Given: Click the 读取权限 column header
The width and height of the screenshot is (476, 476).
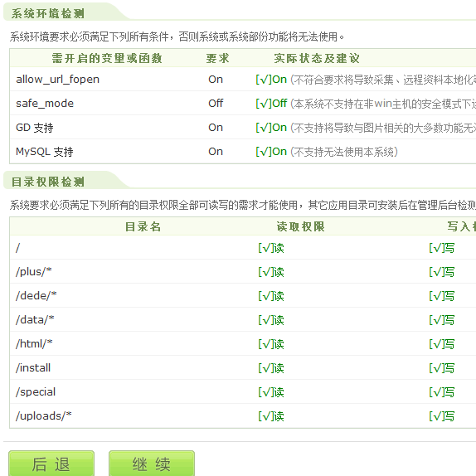Looking at the screenshot, I should coord(300,226).
